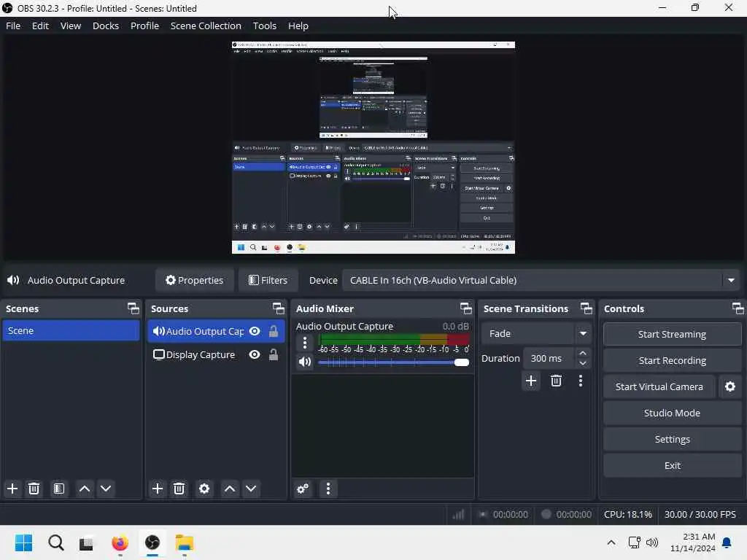Increase transition duration with up arrow
Viewport: 747px width, 560px height.
(583, 354)
